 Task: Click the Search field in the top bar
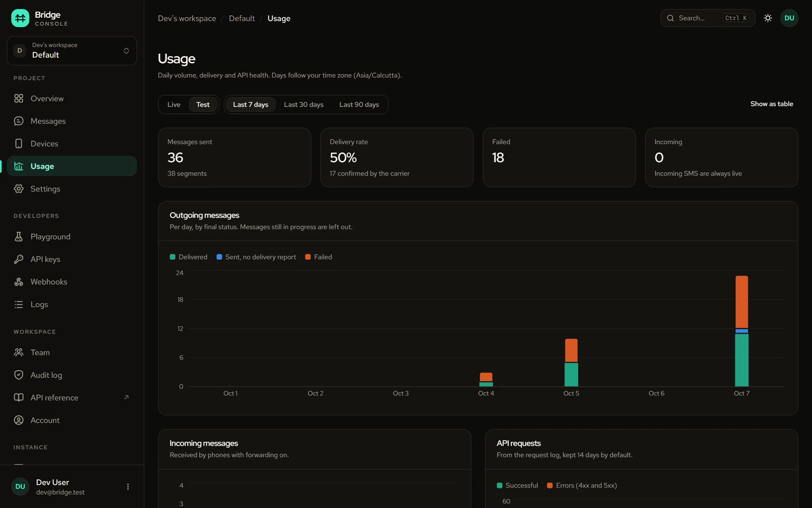point(708,18)
